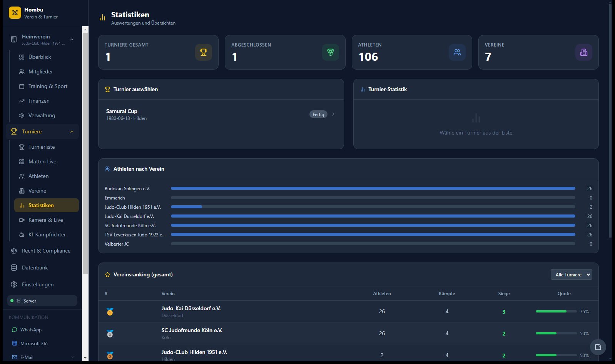Open the Athleten sidebar entry
The image size is (615, 364).
47,176
